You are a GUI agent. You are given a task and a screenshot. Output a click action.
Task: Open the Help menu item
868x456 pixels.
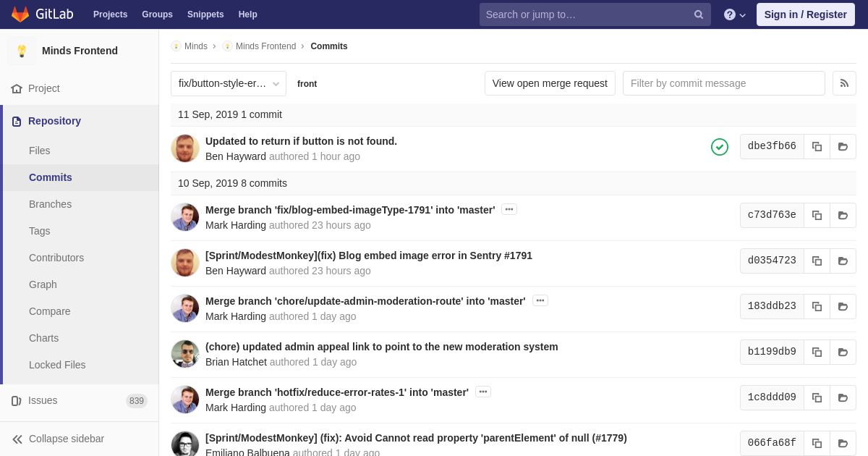[248, 14]
